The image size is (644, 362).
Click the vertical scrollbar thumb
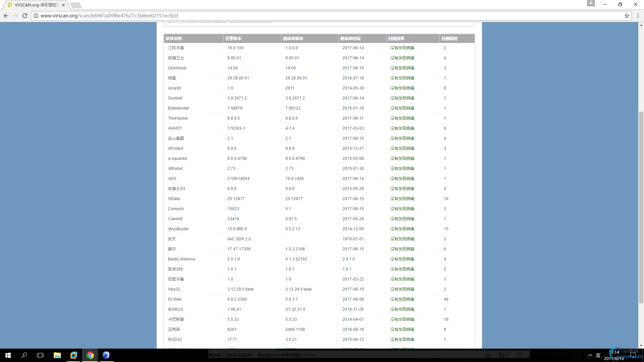tap(641, 207)
